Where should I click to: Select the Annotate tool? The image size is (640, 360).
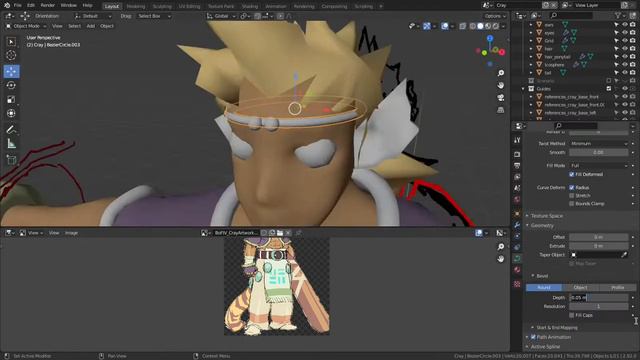coord(11,130)
